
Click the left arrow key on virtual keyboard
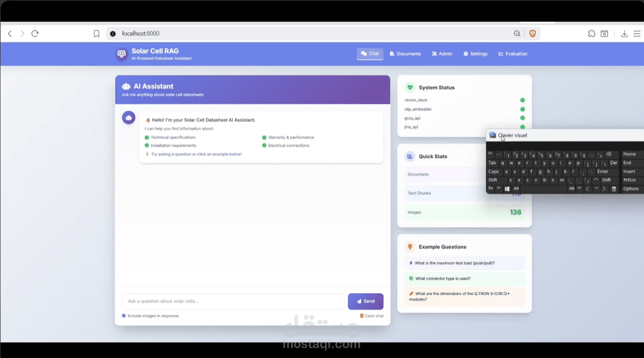point(588,189)
